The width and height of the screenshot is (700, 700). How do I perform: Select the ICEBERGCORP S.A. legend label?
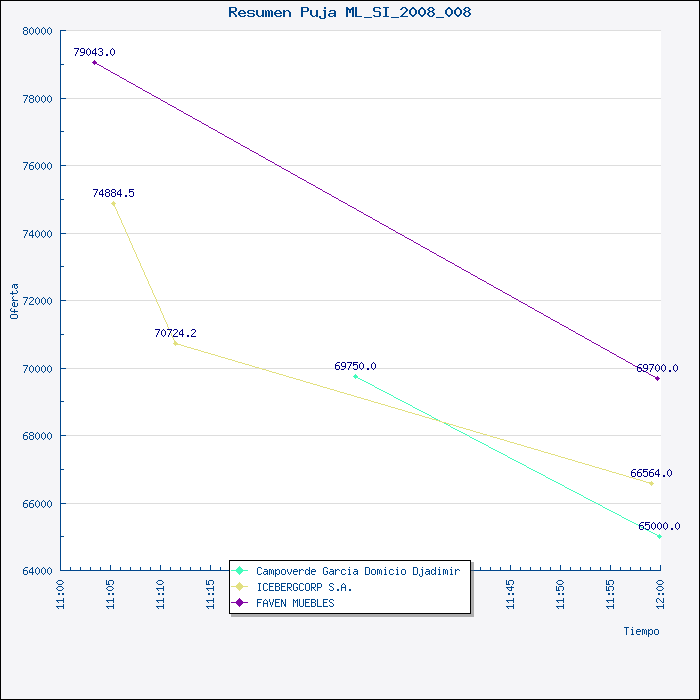pos(304,587)
